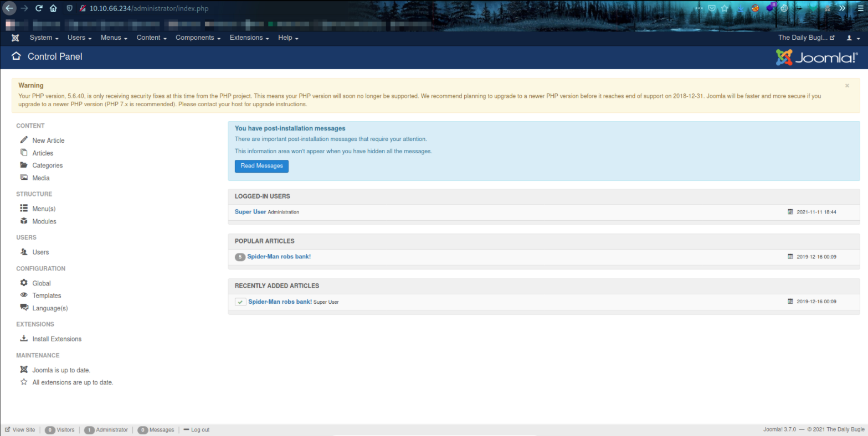
Task: Open New Article link in sidebar
Action: 48,141
